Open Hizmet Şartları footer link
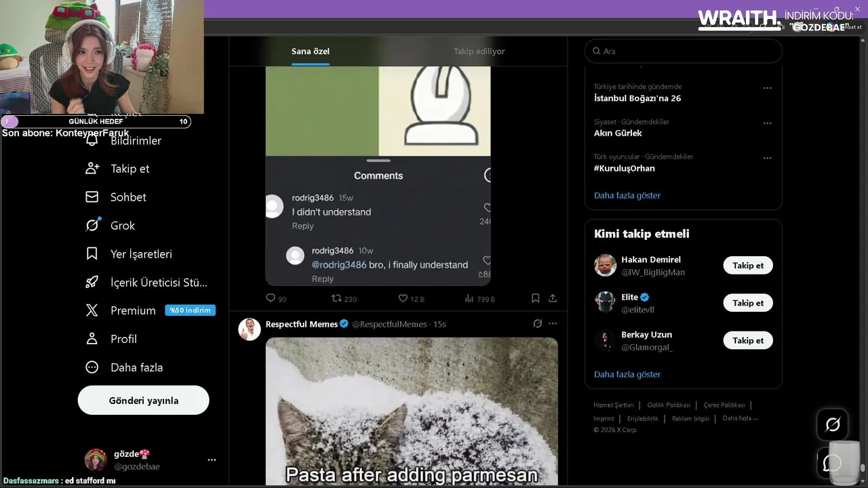Image resolution: width=868 pixels, height=488 pixels. click(614, 405)
